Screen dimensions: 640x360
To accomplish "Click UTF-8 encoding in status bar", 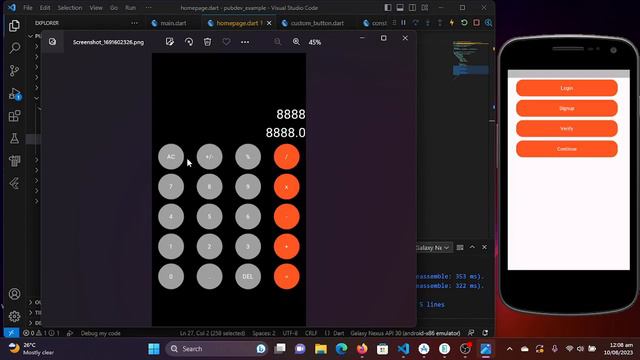I will point(290,333).
